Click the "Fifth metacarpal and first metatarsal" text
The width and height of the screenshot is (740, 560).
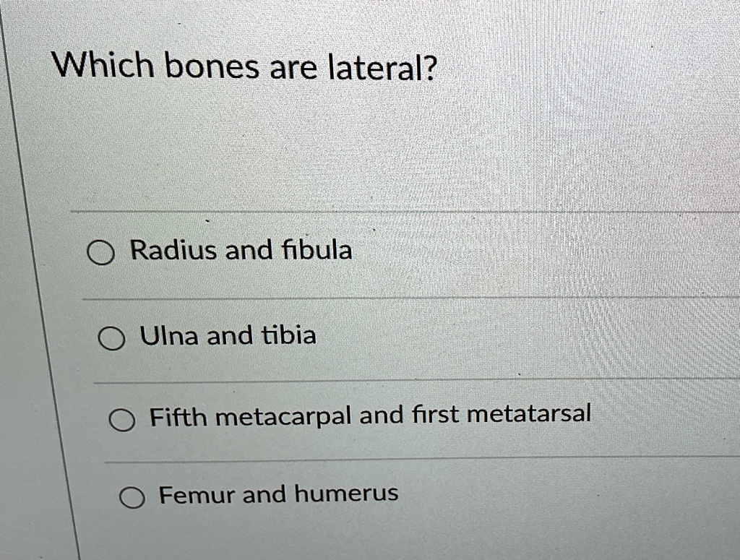tap(369, 414)
